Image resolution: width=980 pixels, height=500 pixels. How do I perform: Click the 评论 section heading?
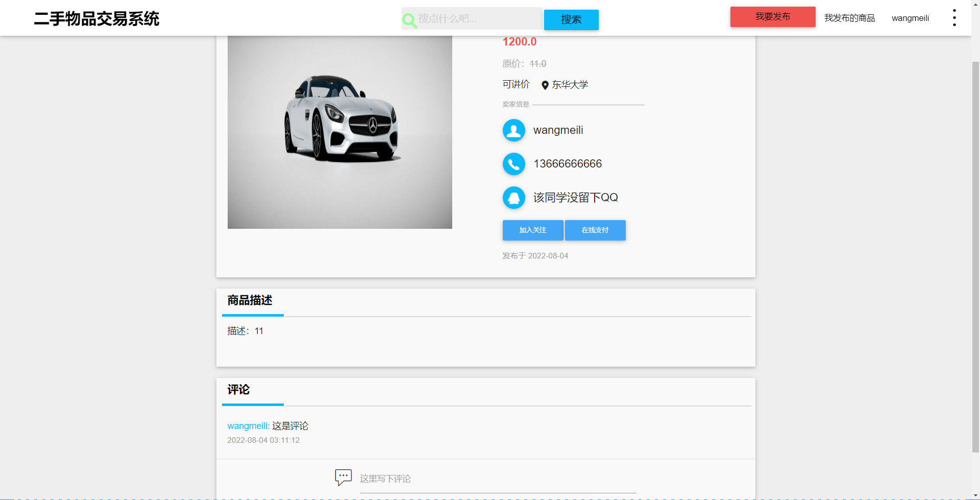(238, 390)
